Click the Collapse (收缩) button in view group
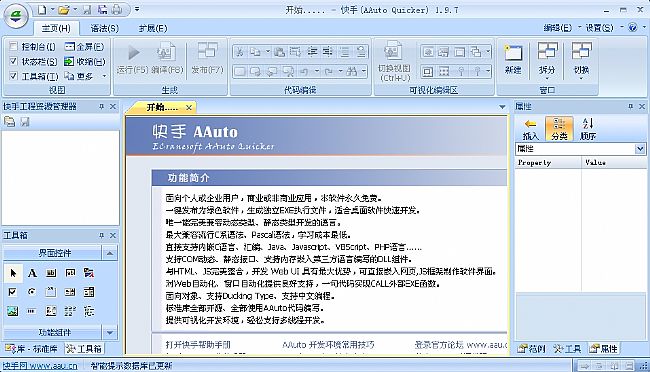Screen dimensions: 650x372 [85, 61]
